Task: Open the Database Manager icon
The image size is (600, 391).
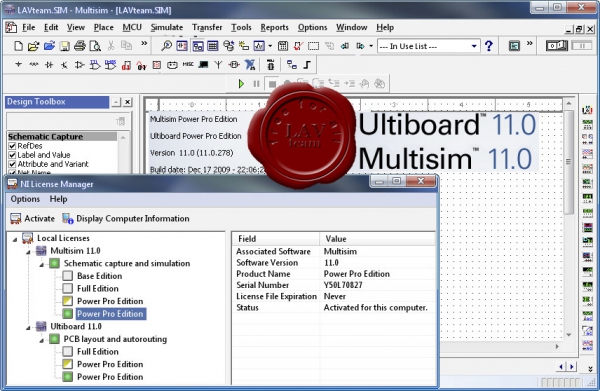Action: pos(228,46)
